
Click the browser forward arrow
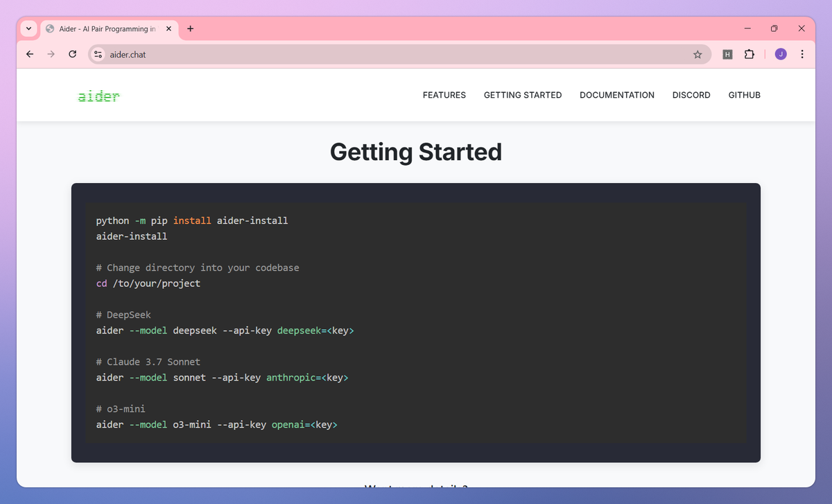point(51,54)
